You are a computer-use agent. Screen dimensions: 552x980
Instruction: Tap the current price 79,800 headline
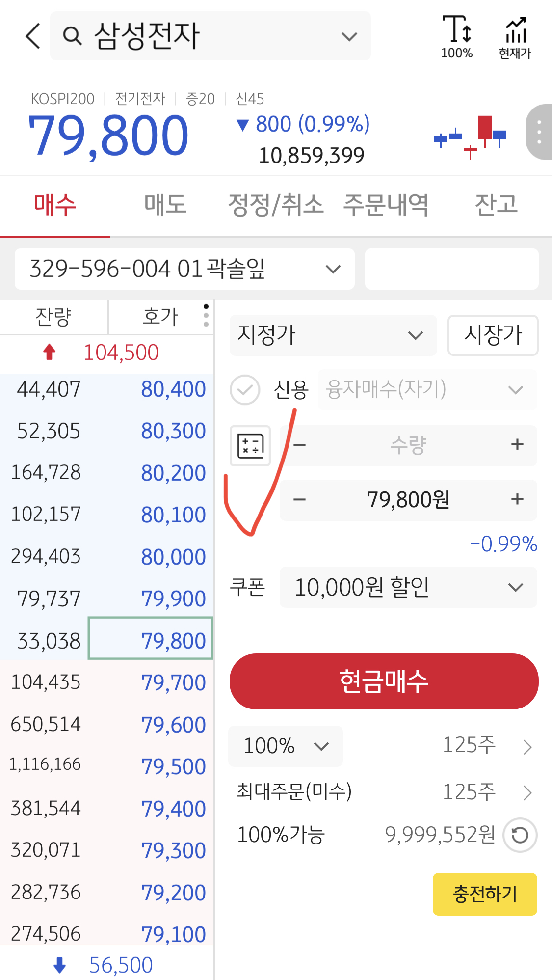pyautogui.click(x=108, y=136)
